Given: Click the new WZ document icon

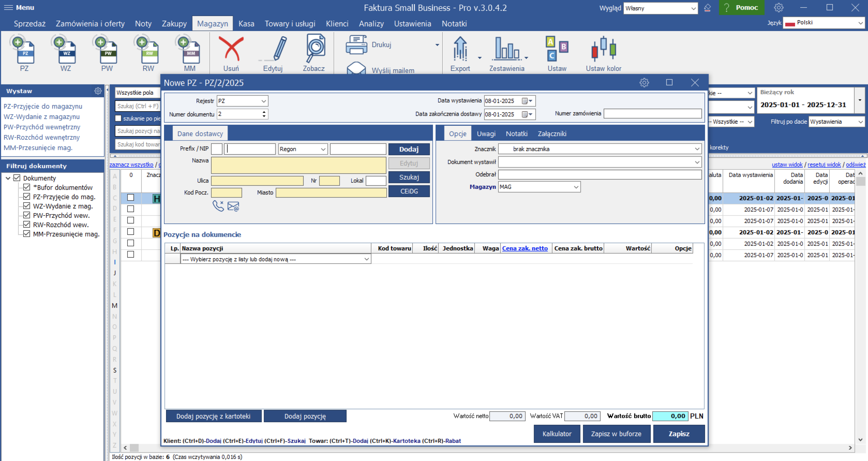Looking at the screenshot, I should pyautogui.click(x=65, y=51).
